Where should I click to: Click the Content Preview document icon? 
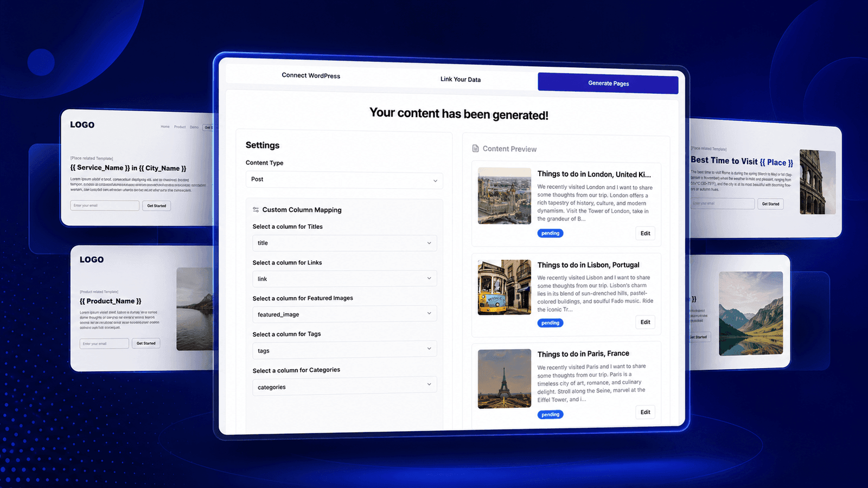coord(476,148)
